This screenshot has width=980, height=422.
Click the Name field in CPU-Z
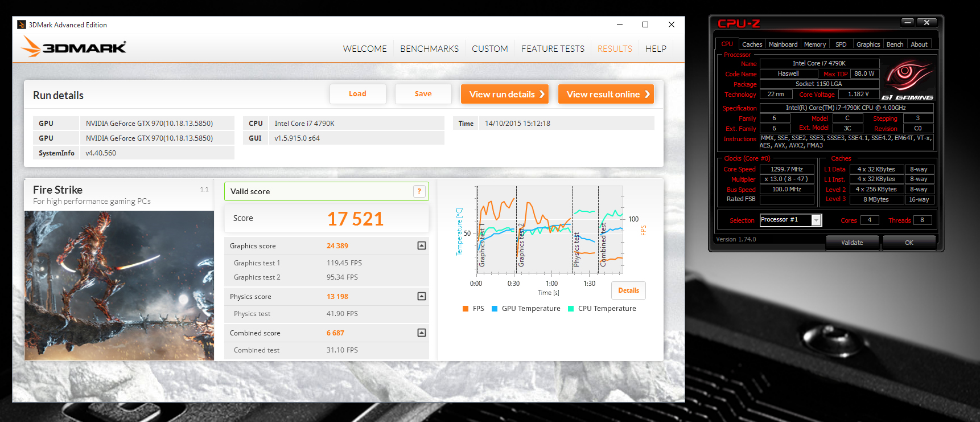click(820, 63)
